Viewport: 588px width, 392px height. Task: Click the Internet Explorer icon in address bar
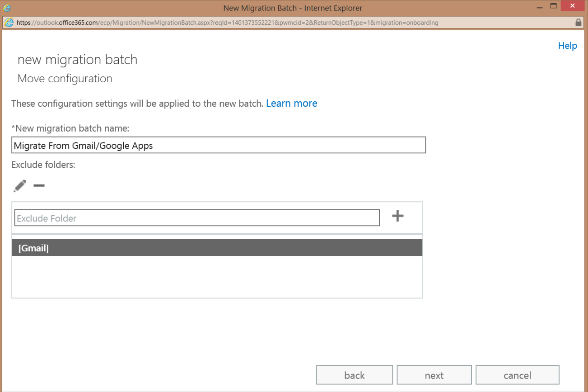coord(9,22)
